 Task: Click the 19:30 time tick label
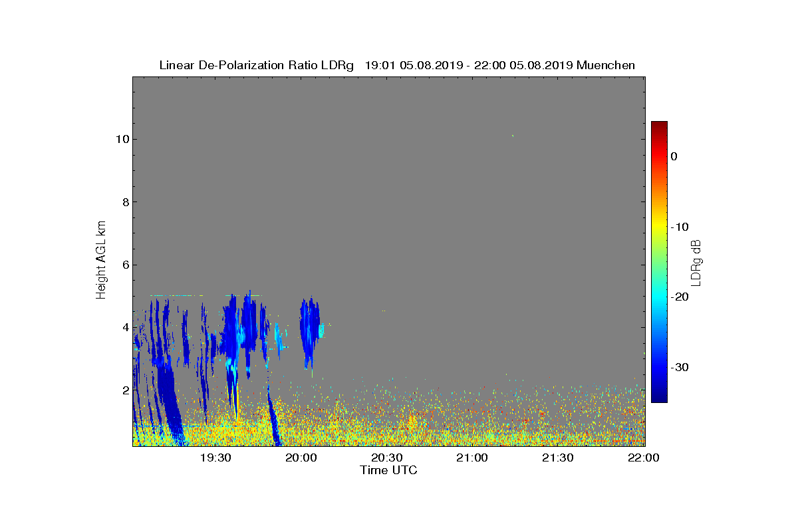pyautogui.click(x=215, y=458)
